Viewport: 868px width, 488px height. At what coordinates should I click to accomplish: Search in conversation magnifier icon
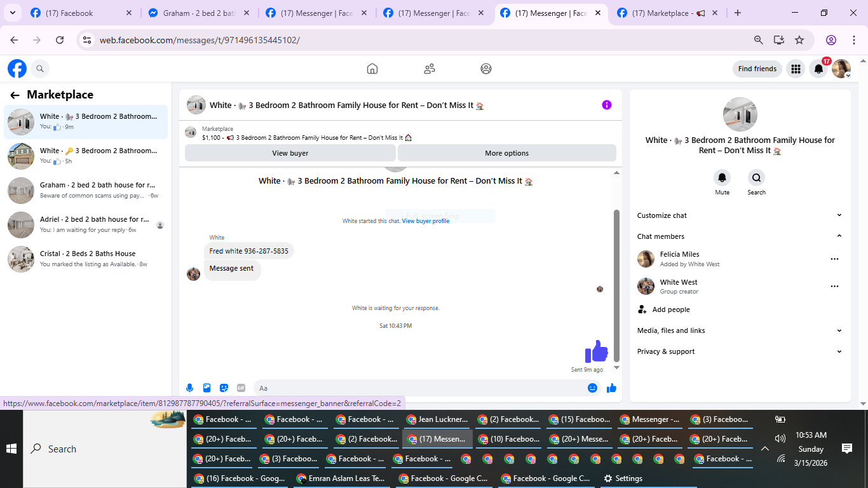pyautogui.click(x=756, y=178)
